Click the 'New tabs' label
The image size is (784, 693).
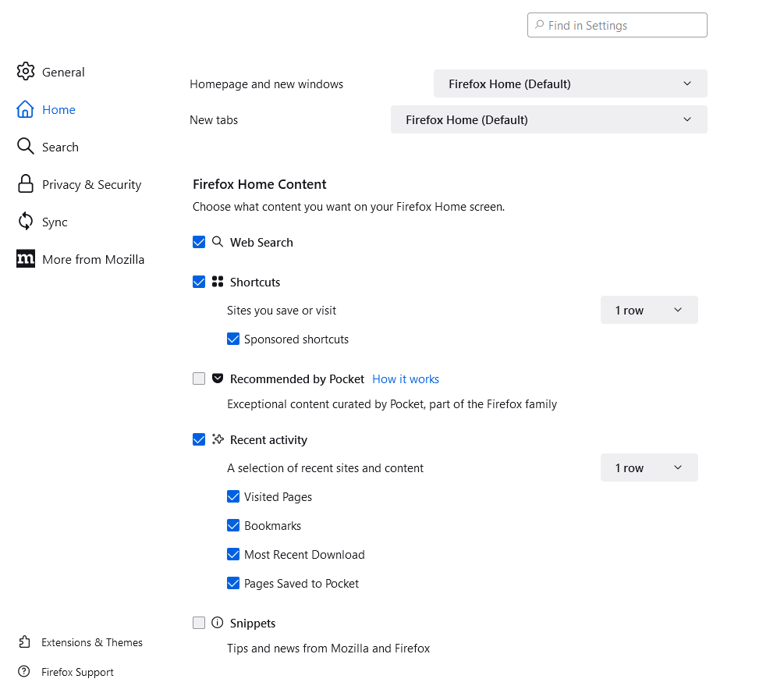point(214,120)
